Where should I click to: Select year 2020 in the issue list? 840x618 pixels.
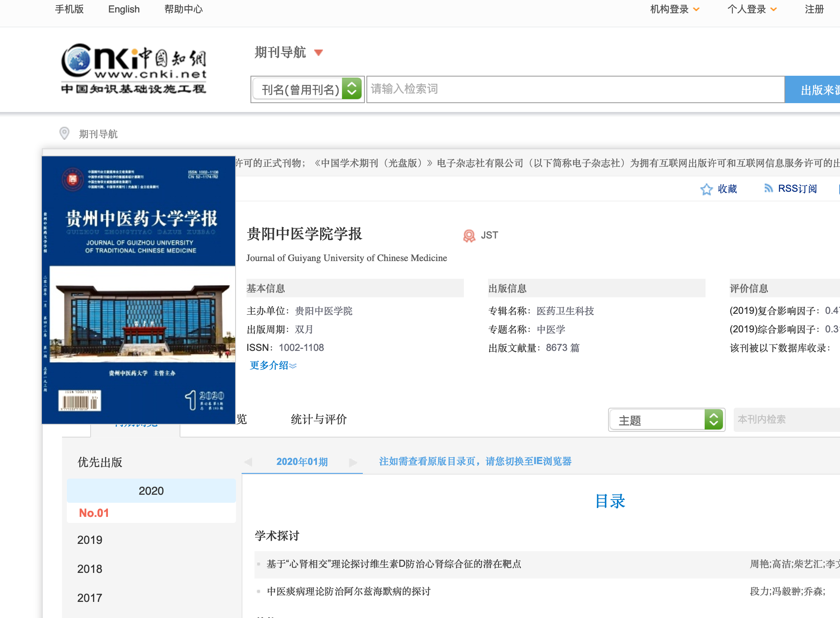(x=151, y=491)
